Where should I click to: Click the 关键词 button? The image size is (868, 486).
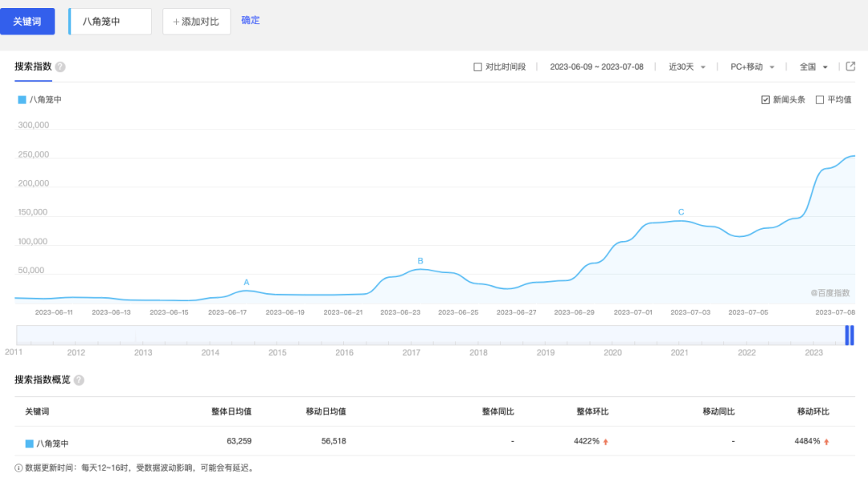click(x=27, y=22)
